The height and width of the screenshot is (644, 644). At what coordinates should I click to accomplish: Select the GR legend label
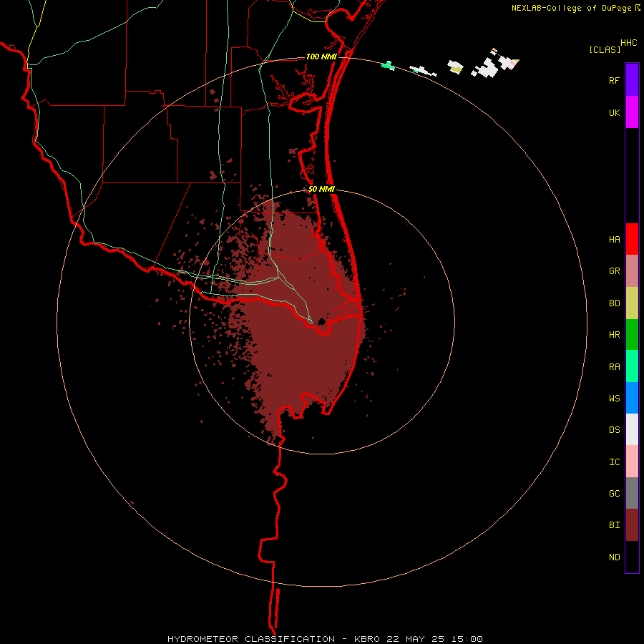coord(614,271)
